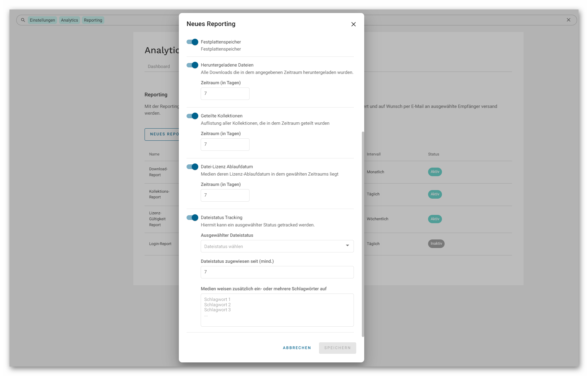This screenshot has width=588, height=376.
Task: Click Aktiv badge for Monatlich row
Action: [x=435, y=172]
